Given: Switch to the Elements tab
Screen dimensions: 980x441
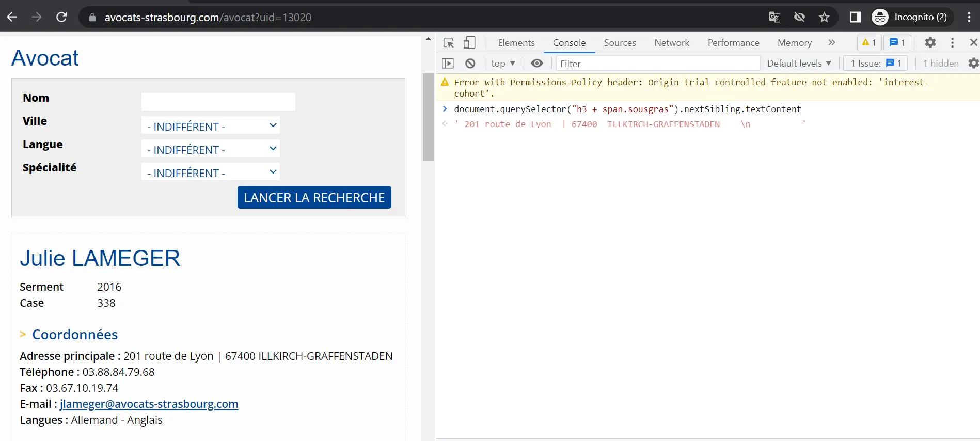Looking at the screenshot, I should point(516,43).
